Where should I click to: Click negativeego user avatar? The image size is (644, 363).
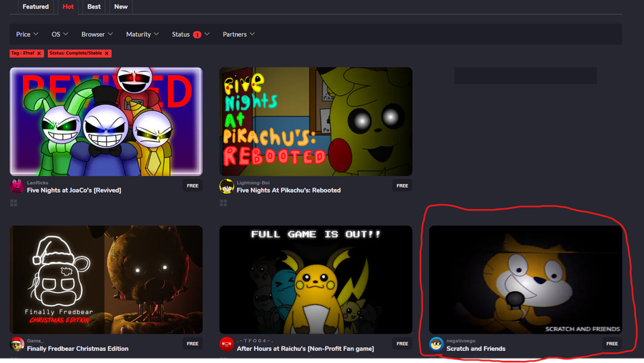(436, 344)
